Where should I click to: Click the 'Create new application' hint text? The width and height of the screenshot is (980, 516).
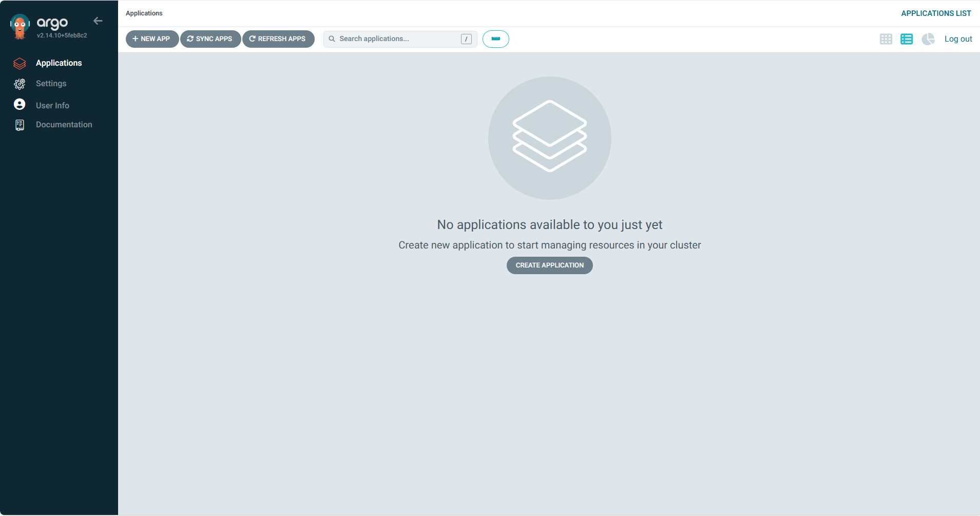[x=549, y=245]
